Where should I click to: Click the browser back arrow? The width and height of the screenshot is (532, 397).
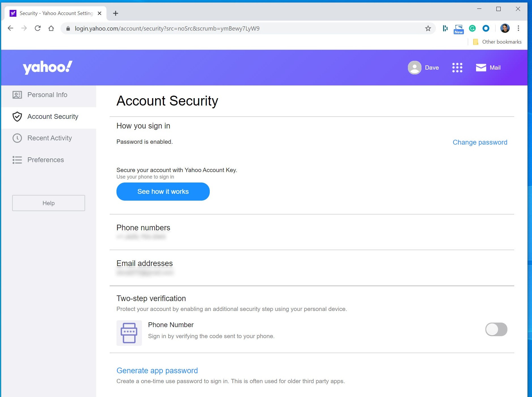(x=10, y=28)
